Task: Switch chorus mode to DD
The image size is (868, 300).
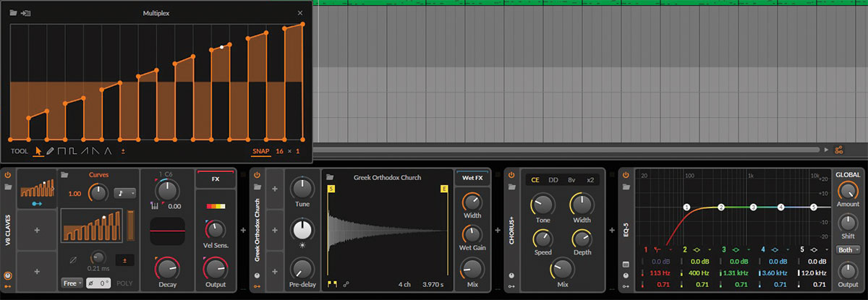Action: pos(553,180)
